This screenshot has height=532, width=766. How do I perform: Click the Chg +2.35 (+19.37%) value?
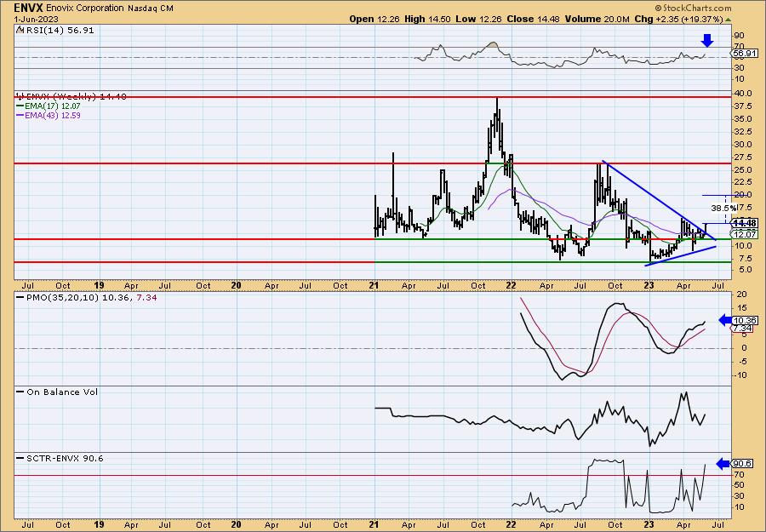(678, 19)
